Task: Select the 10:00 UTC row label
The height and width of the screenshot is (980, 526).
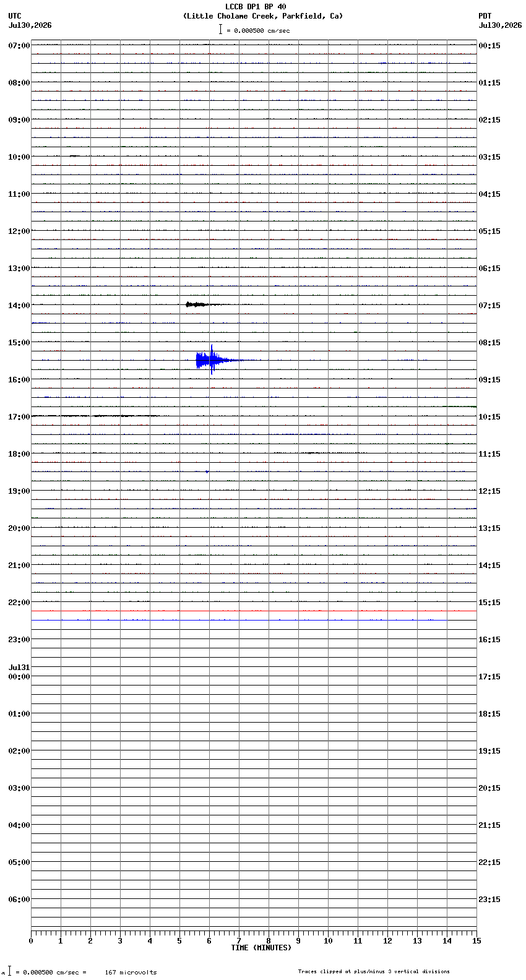Action: 19,157
